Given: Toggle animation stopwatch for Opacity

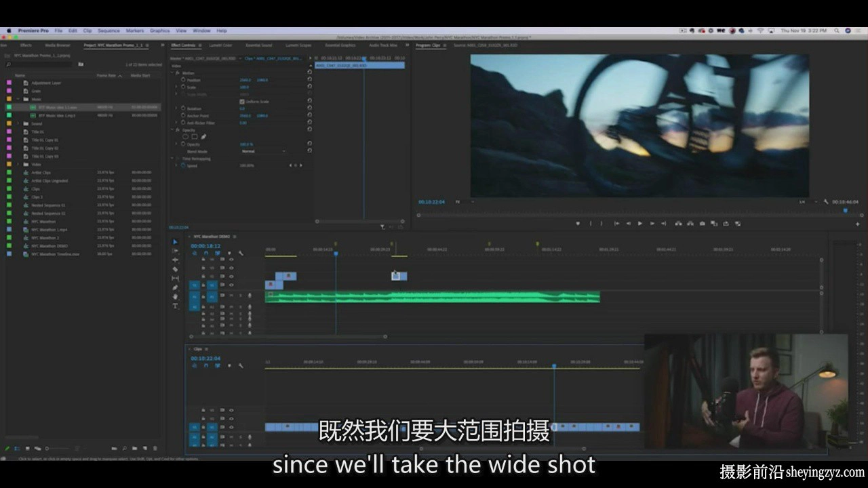Looking at the screenshot, I should [182, 144].
